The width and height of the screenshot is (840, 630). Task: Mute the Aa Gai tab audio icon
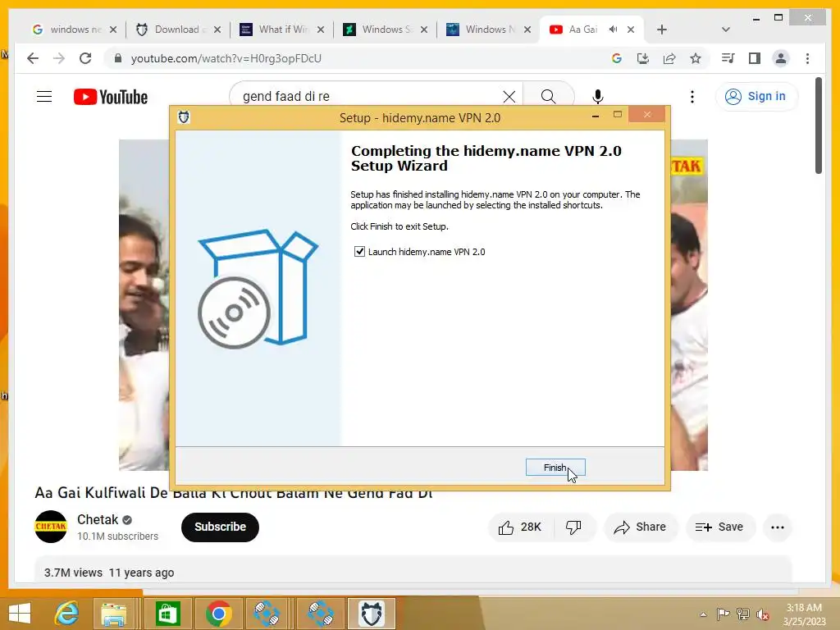pyautogui.click(x=613, y=30)
